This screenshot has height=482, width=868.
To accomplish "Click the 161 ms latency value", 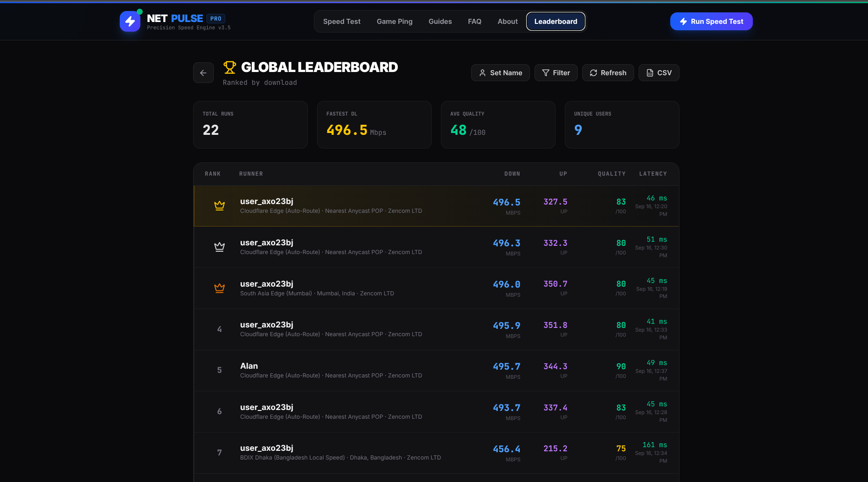I will coord(655,445).
